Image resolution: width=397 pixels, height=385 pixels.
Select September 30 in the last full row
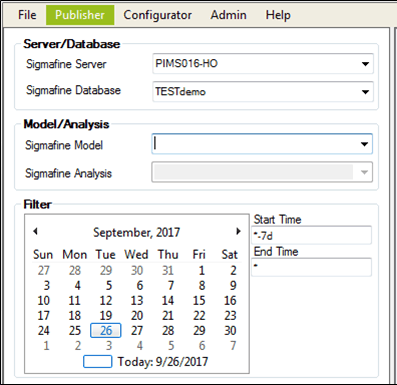click(230, 331)
